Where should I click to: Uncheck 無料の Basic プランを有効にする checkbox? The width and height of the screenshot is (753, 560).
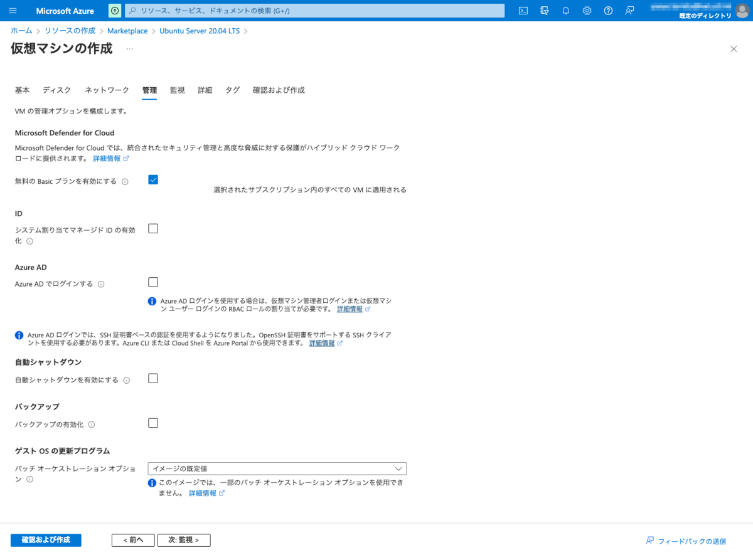click(x=153, y=180)
